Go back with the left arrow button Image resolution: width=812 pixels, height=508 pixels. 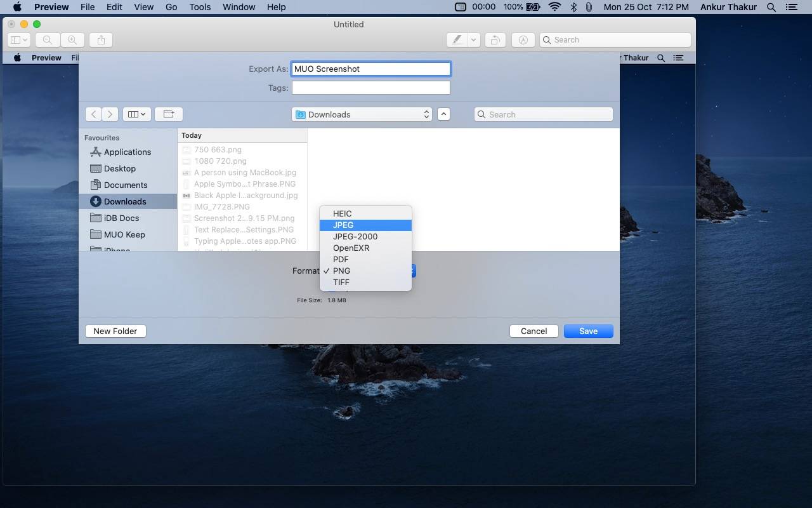click(x=94, y=114)
